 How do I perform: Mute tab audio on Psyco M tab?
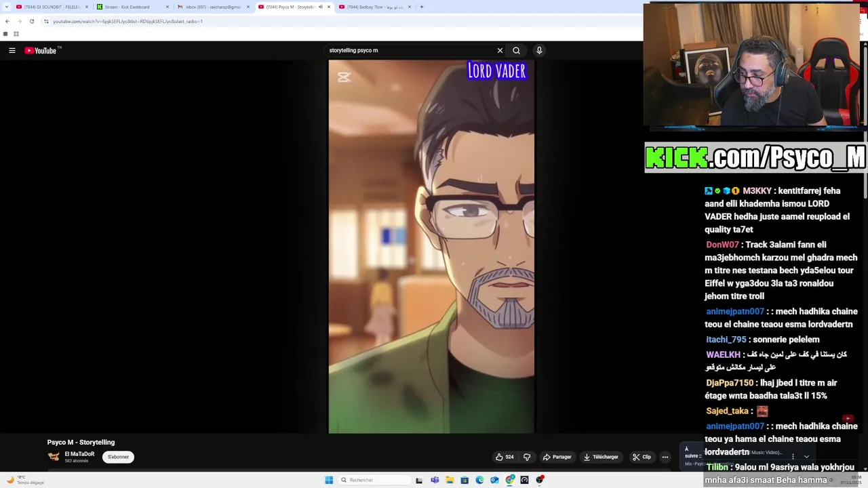click(x=321, y=7)
